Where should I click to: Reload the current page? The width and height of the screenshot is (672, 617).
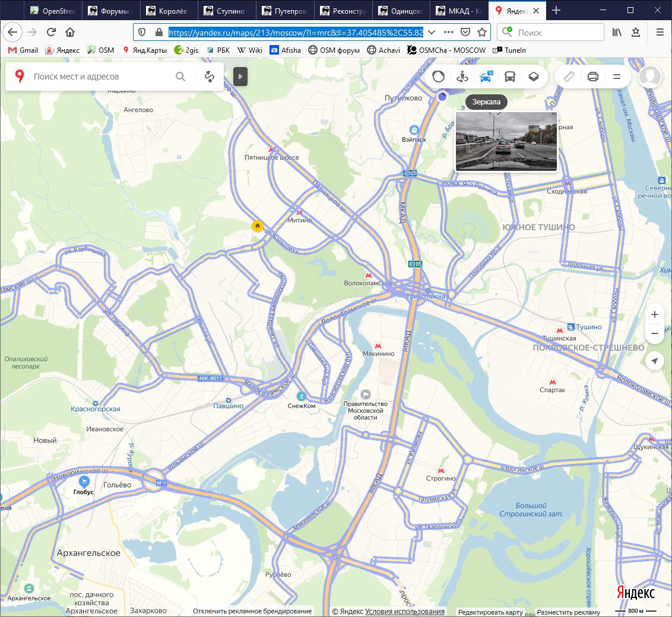[x=52, y=32]
